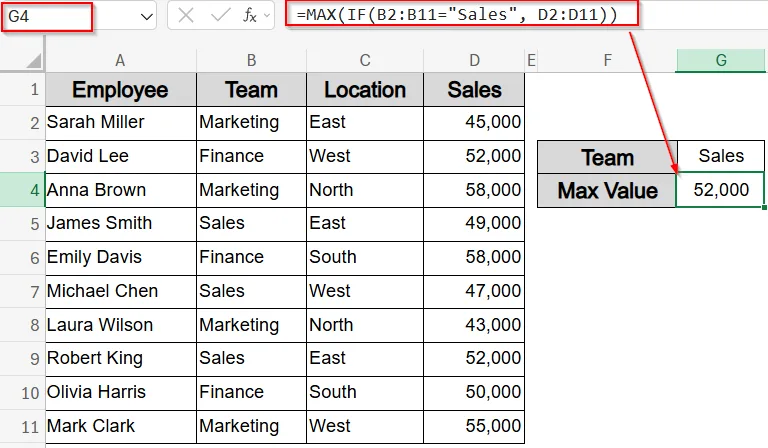Click the confirm checkmark formula icon
The height and width of the screenshot is (448, 768).
pyautogui.click(x=220, y=16)
